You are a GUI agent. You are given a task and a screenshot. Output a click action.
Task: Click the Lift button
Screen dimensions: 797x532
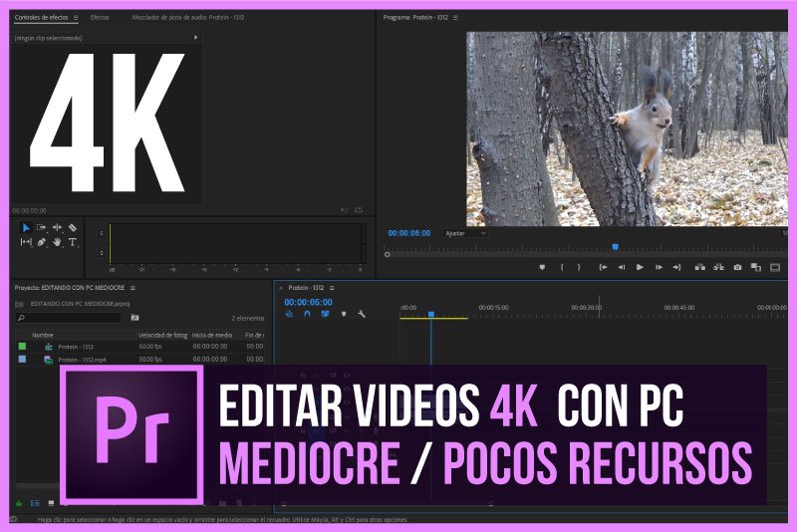coord(700,267)
